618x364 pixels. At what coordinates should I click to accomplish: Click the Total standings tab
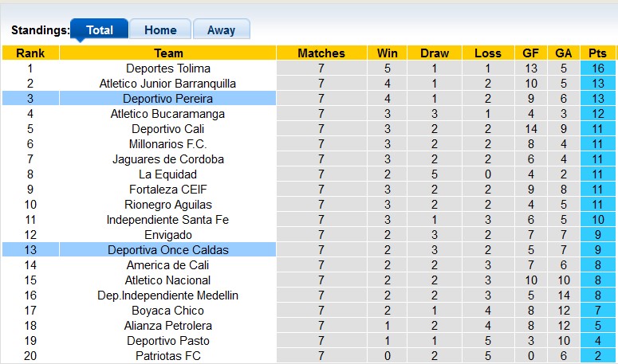[x=100, y=30]
